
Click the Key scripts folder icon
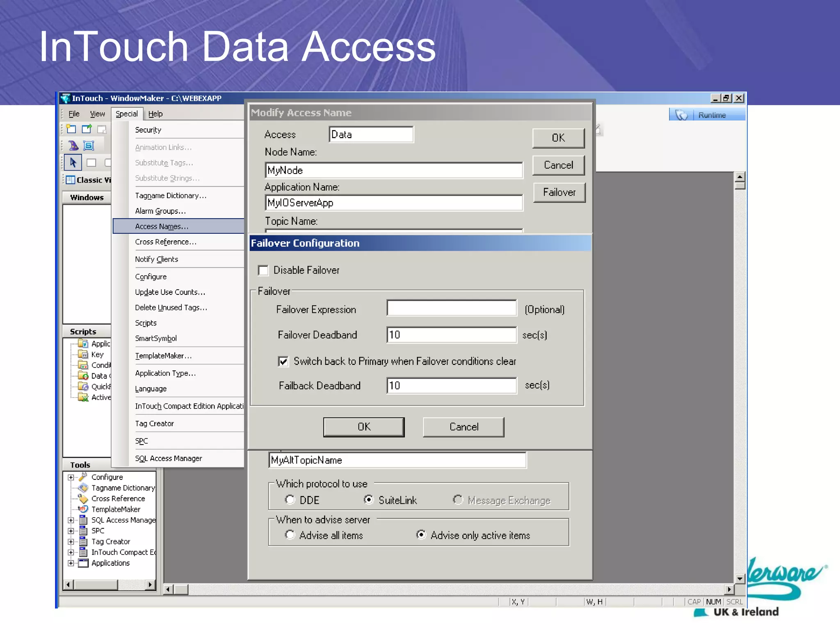(x=83, y=354)
